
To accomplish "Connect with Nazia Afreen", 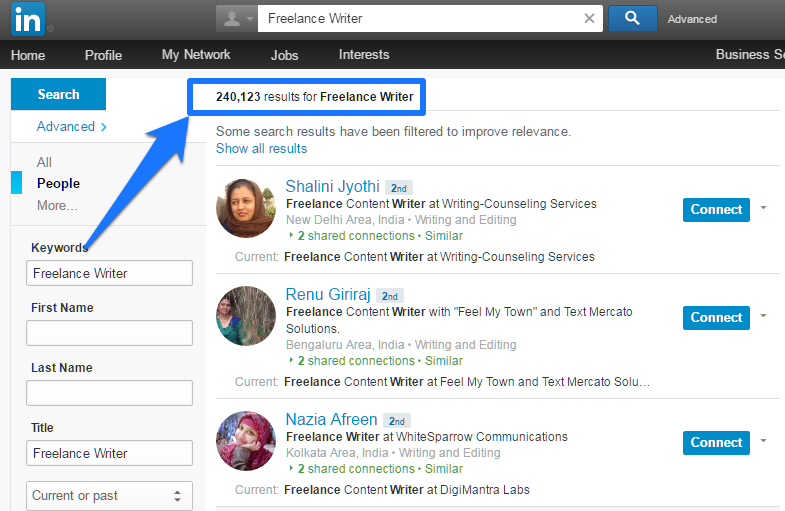I will point(716,443).
